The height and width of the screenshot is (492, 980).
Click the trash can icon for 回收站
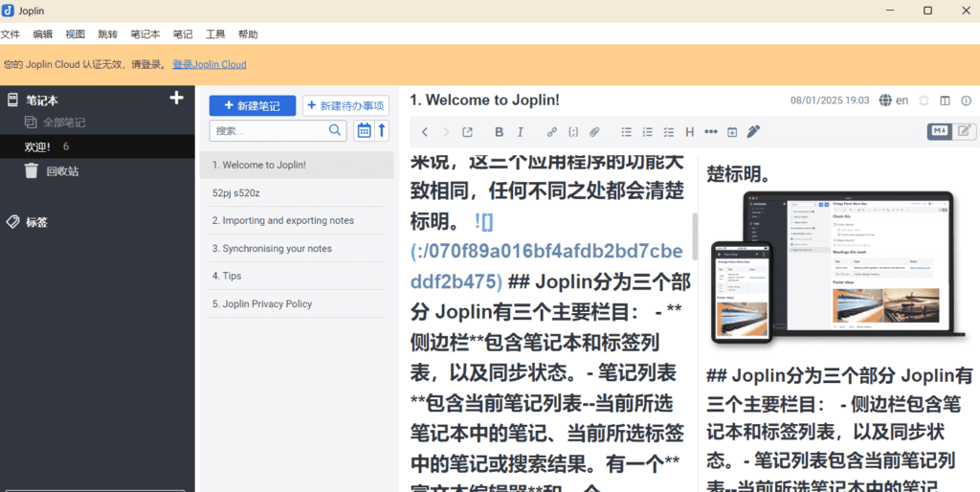coord(32,170)
